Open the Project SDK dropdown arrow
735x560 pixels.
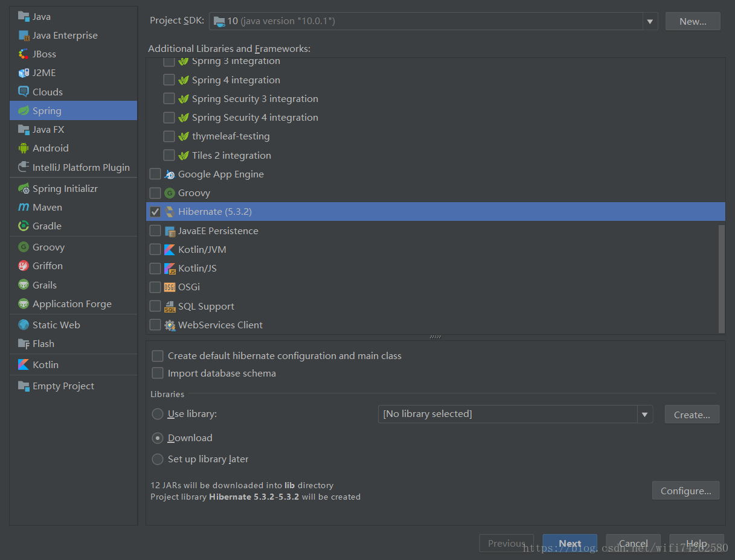(x=650, y=21)
